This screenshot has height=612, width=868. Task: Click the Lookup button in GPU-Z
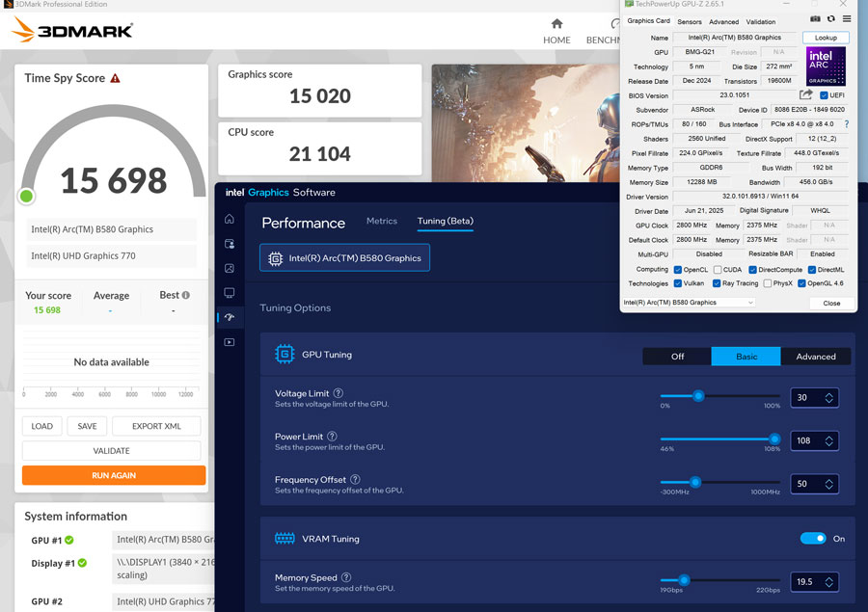point(826,38)
